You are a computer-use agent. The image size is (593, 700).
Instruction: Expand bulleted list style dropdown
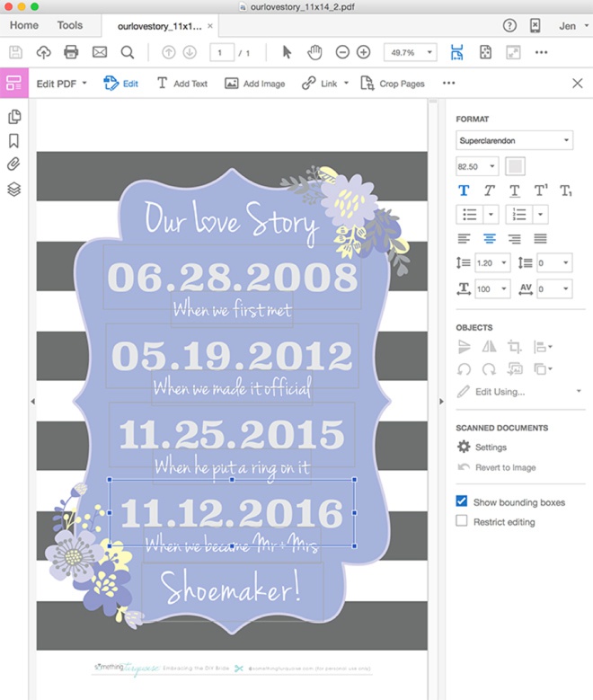(x=491, y=215)
